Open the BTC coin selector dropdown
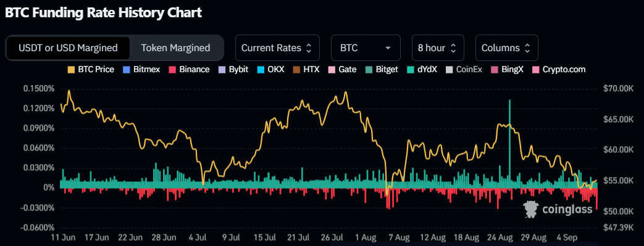Screen dimensions: 644x246 [366, 48]
